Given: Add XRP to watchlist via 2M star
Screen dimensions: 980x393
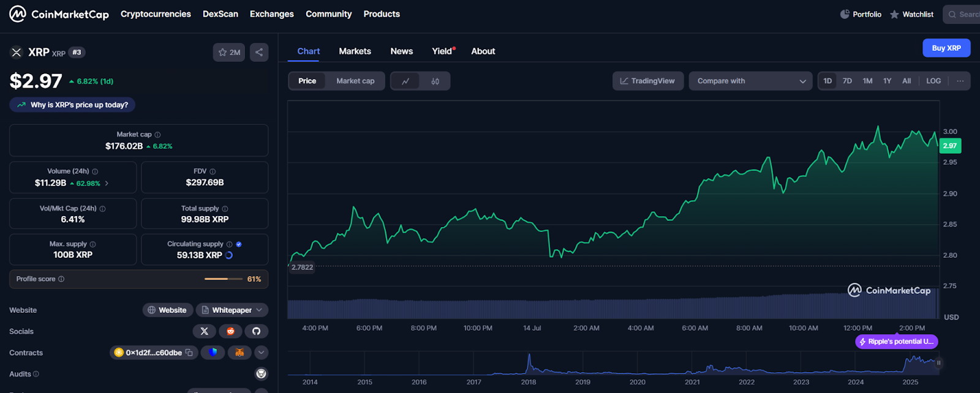Looking at the screenshot, I should [229, 53].
